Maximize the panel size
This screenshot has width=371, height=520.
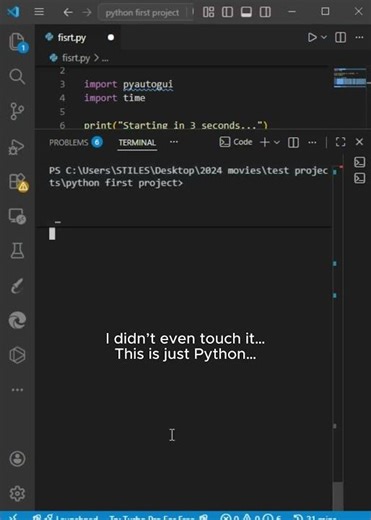click(x=340, y=142)
